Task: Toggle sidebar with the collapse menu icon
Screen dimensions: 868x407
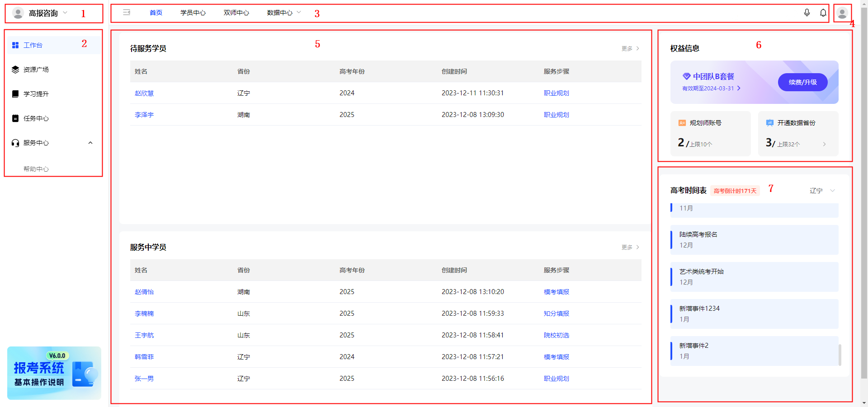Action: tap(127, 13)
